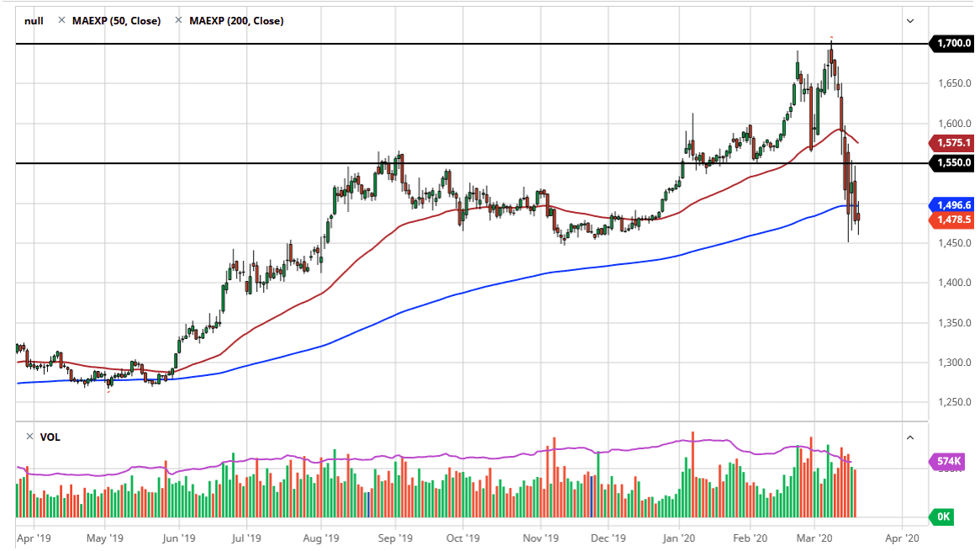Select the 1,550.0 horizontal line price tag
The width and height of the screenshot is (980, 551).
pos(952,162)
